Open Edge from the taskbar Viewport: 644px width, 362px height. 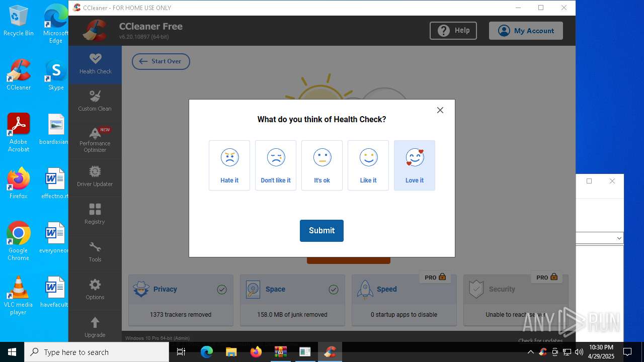[x=207, y=352]
